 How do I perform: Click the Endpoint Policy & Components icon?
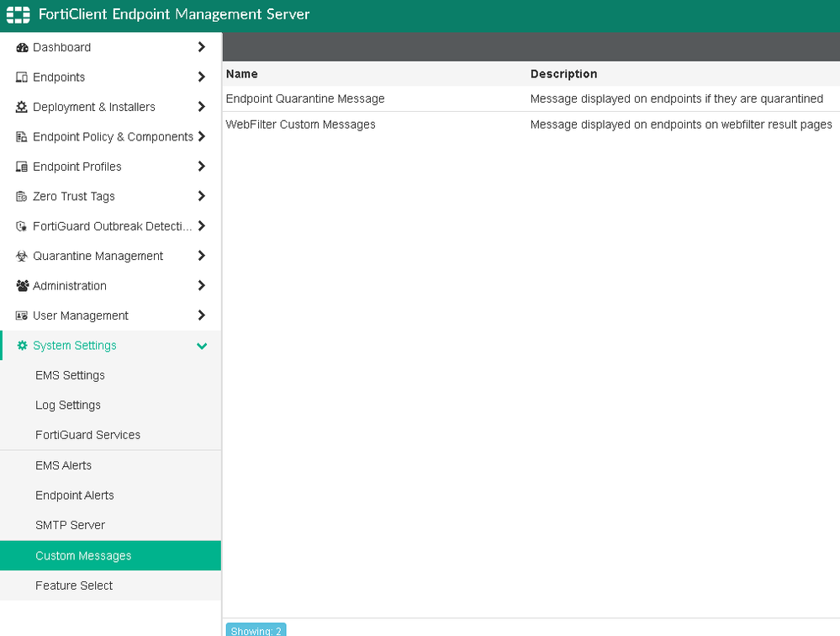[x=21, y=136]
